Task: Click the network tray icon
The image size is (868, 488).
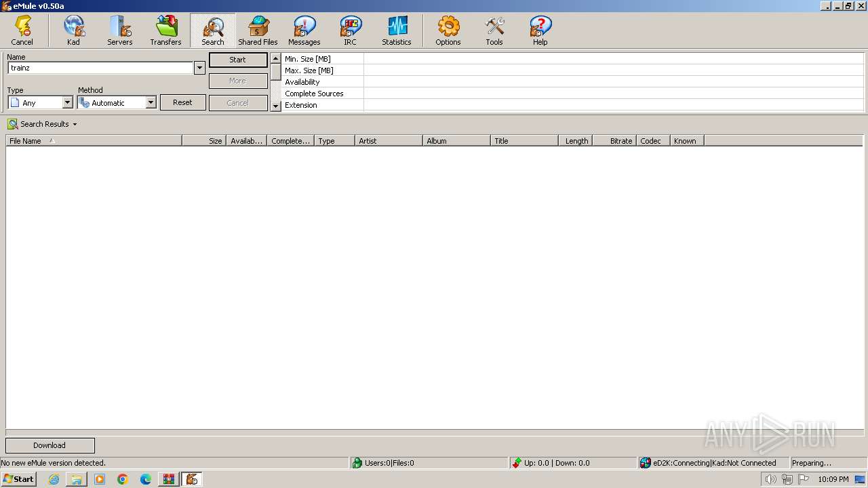Action: [x=787, y=479]
